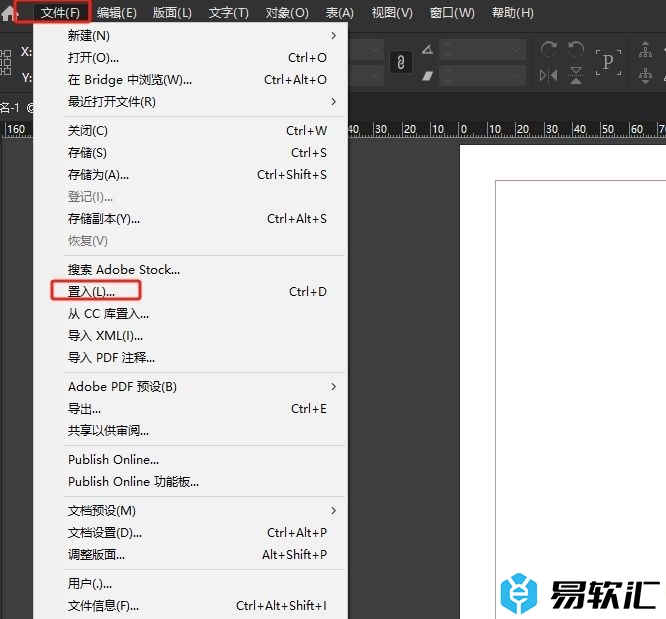Click the horizontal ruler above the page
The image size is (666, 619).
coord(507,129)
